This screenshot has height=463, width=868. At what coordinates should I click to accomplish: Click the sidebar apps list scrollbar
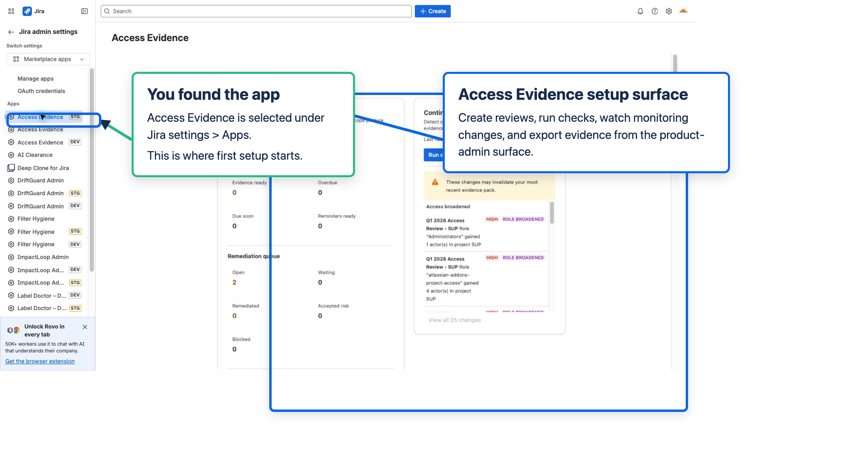tap(92, 170)
